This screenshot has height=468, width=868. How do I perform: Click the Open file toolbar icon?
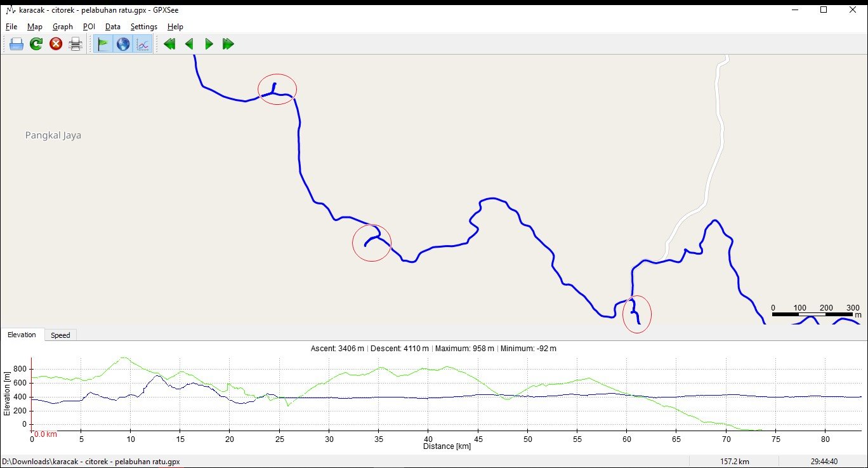click(x=16, y=44)
